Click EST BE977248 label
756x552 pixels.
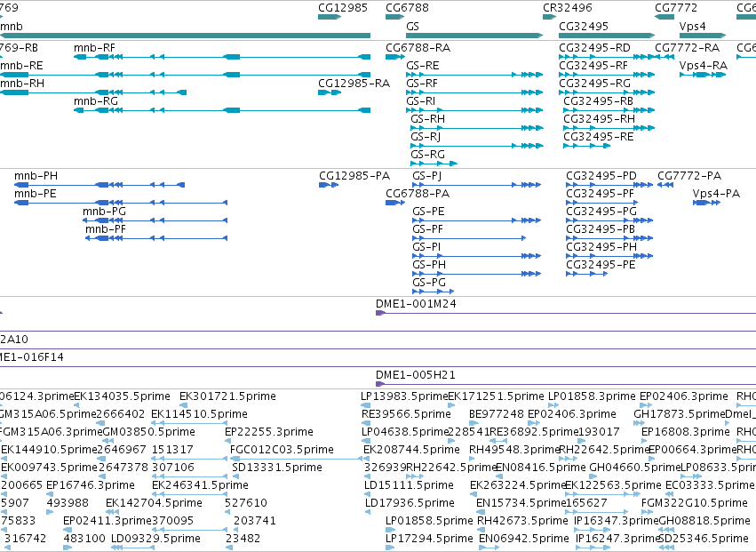tap(496, 414)
